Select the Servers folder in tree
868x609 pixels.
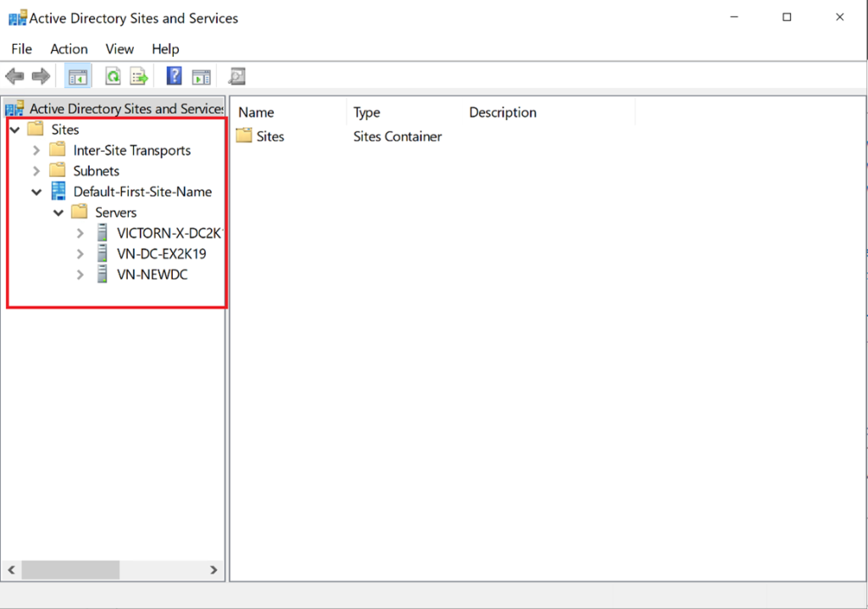(x=115, y=213)
